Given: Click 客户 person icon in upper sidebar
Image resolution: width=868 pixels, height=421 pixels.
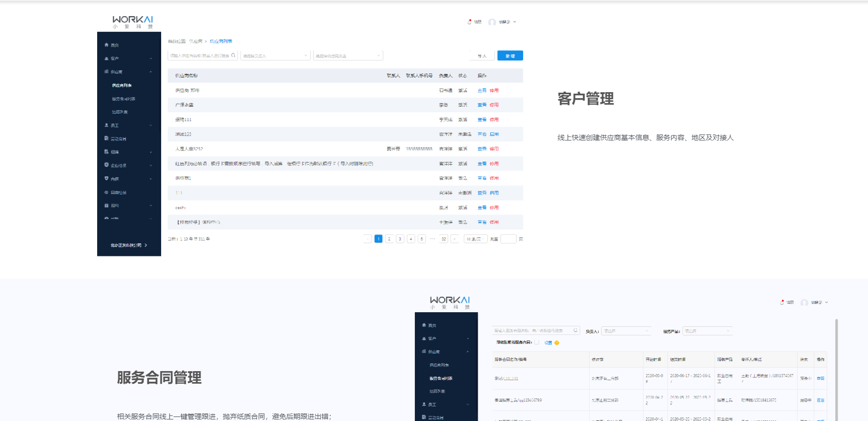Looking at the screenshot, I should (x=106, y=58).
